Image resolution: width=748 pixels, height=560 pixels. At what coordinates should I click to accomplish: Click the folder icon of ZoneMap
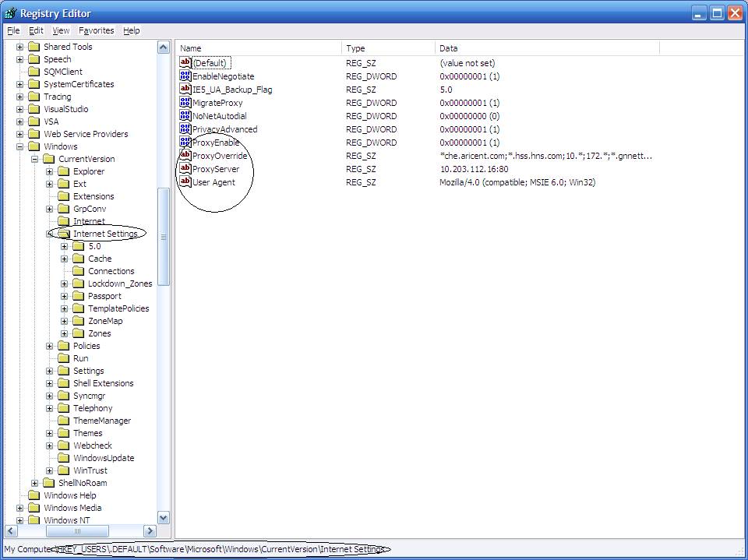pyautogui.click(x=78, y=321)
